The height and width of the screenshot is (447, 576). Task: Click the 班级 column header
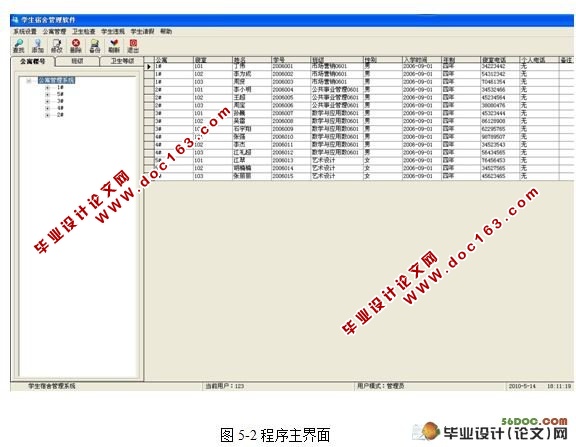(337, 60)
